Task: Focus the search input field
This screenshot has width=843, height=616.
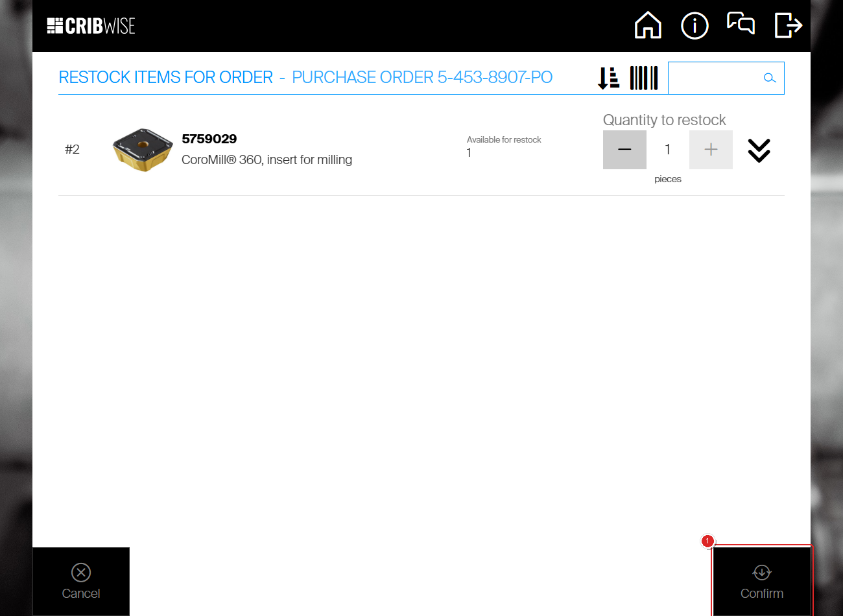Action: [x=713, y=78]
